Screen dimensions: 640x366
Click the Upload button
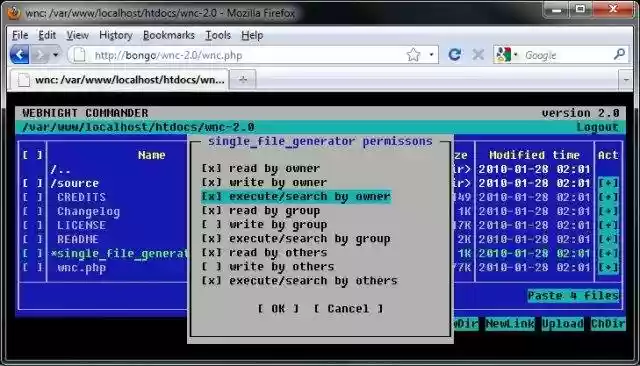562,324
